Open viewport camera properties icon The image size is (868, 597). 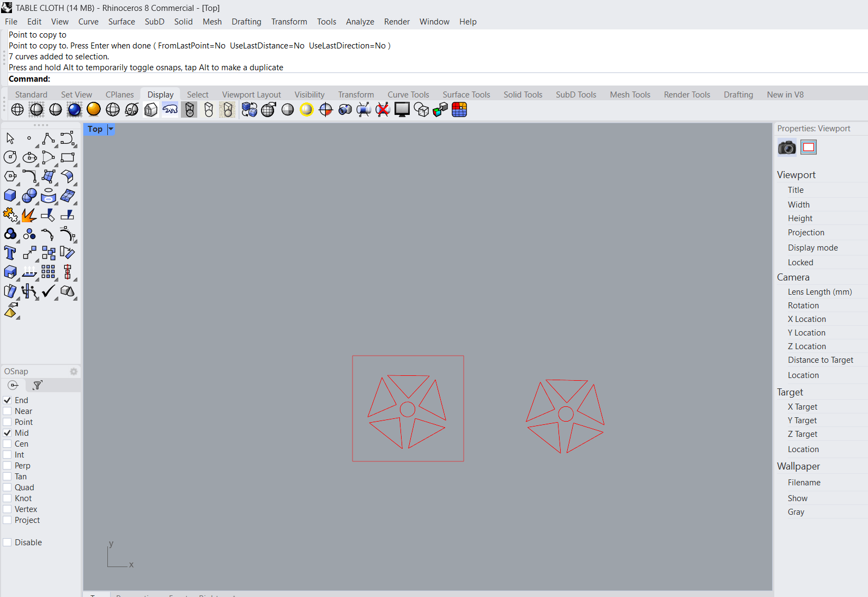click(787, 148)
